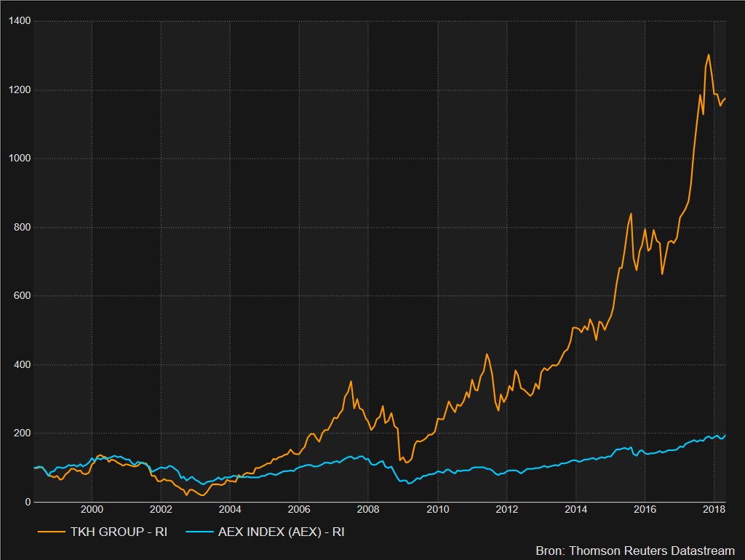
Task: Click the 2012 x-axis year label
Action: click(x=507, y=509)
